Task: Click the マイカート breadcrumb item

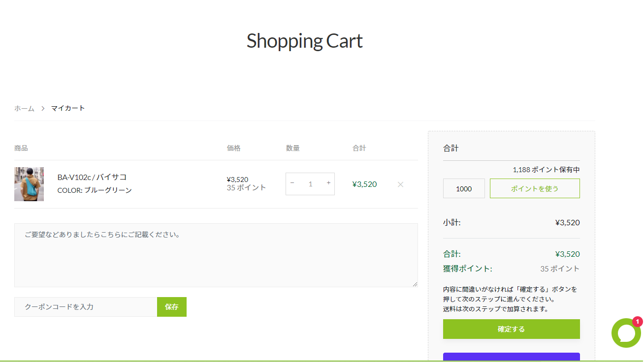Action: point(68,108)
